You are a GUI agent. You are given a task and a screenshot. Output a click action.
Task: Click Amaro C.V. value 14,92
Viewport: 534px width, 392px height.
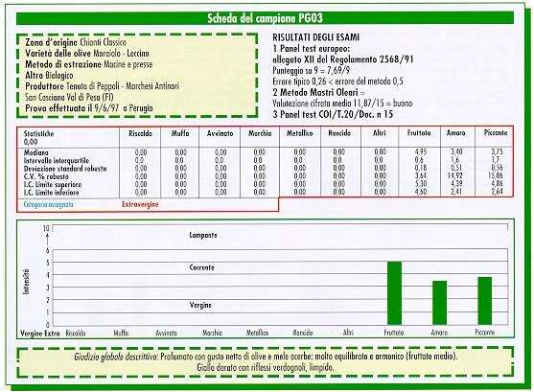coord(455,175)
